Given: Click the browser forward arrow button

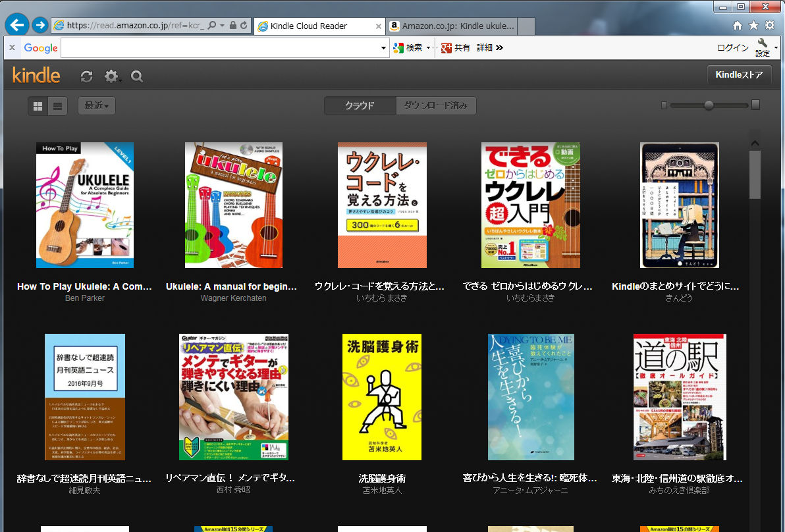Looking at the screenshot, I should point(40,24).
